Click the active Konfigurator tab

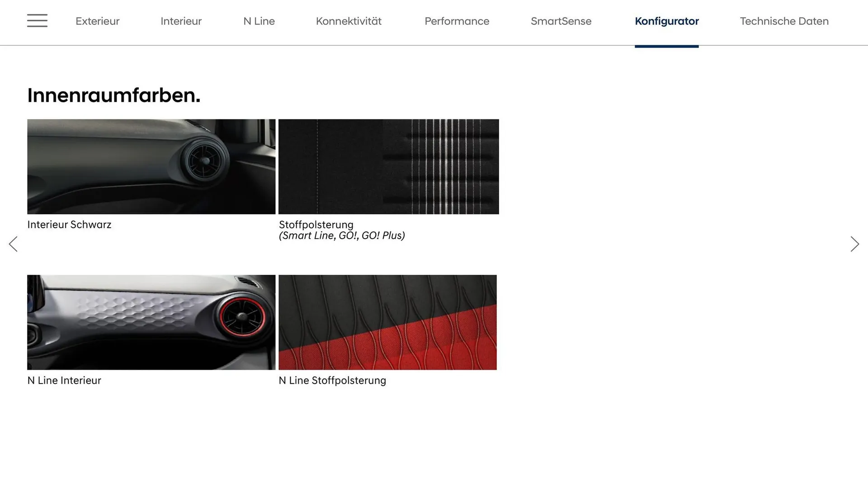(666, 21)
